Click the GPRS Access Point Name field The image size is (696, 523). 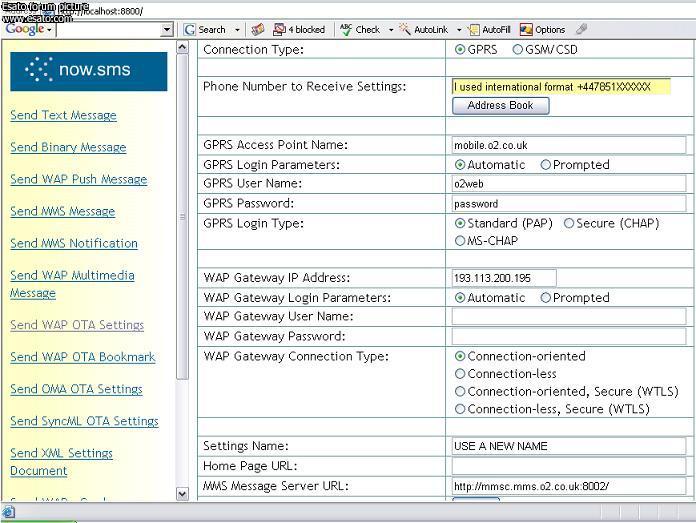pyautogui.click(x=568, y=145)
